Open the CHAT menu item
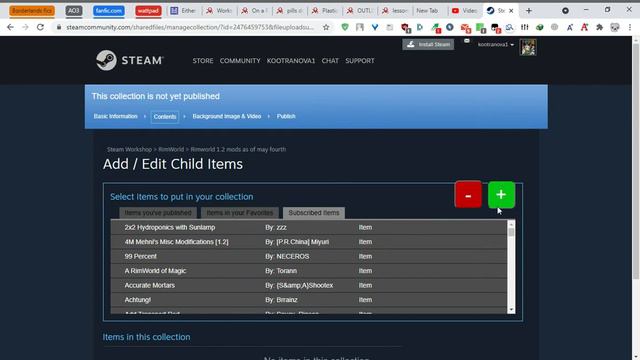The image size is (640, 360). pos(330,60)
